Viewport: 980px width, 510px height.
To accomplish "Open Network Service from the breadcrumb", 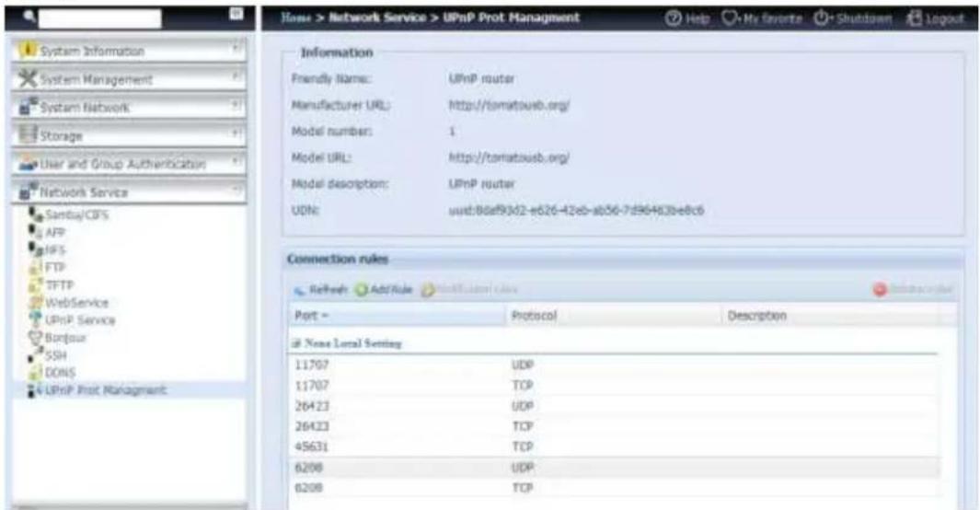I will (x=377, y=18).
